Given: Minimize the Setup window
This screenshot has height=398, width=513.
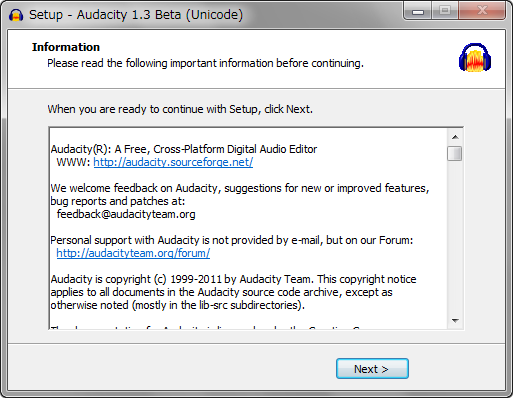Looking at the screenshot, I should pyautogui.click(x=418, y=11).
